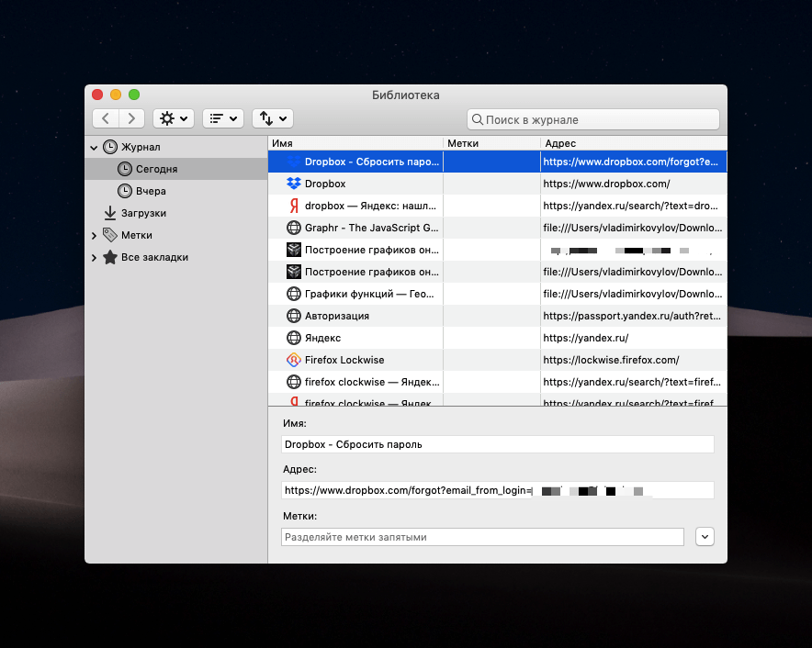Click the https://www.dropbox.com/ address cell

[634, 184]
